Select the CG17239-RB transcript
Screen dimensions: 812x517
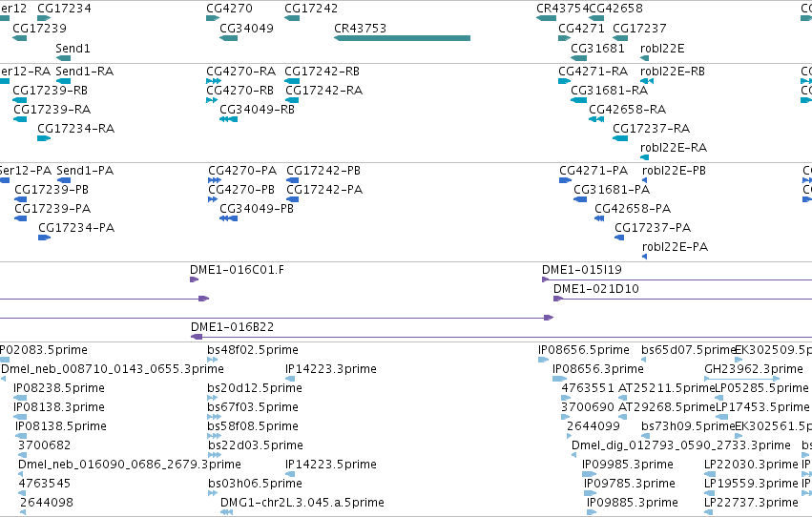tap(50, 90)
